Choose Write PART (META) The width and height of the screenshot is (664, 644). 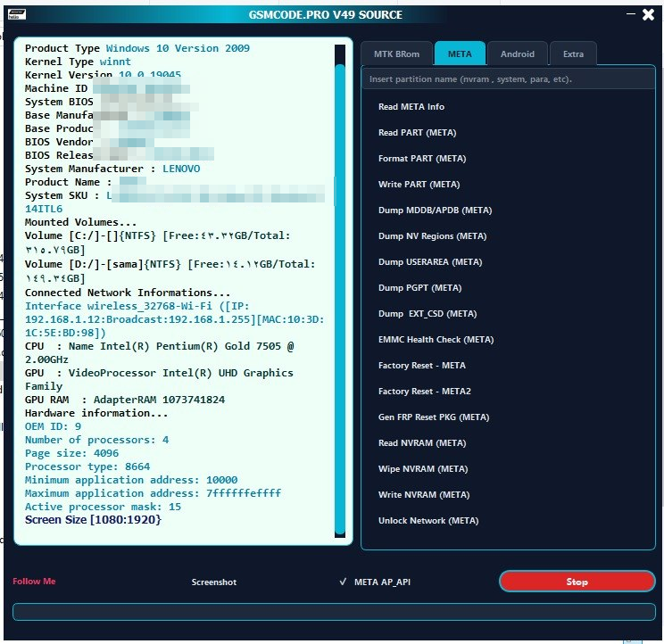(419, 184)
